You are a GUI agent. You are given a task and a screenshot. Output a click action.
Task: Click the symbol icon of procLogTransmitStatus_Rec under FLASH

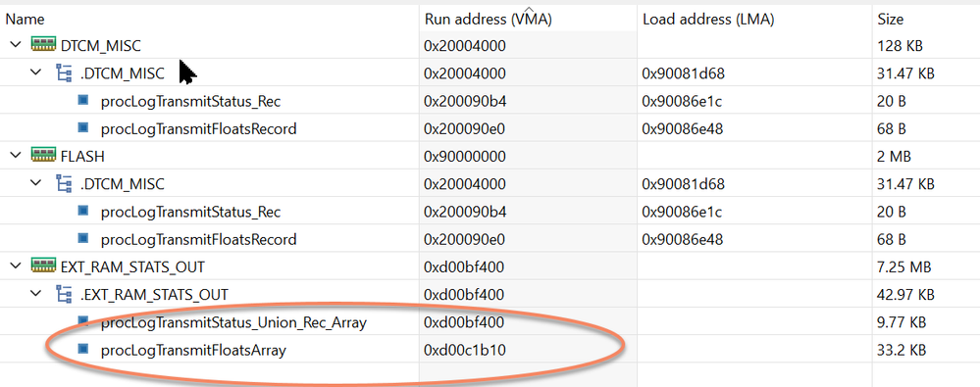[82, 211]
